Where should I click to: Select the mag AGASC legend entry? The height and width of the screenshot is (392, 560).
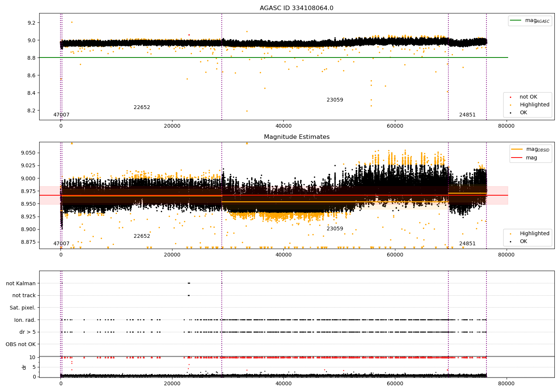530,21
